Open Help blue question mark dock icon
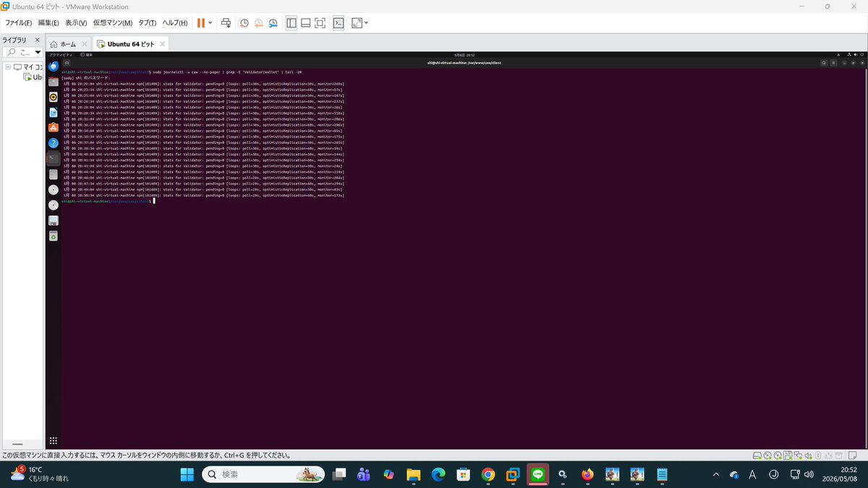868x488 pixels. [54, 143]
